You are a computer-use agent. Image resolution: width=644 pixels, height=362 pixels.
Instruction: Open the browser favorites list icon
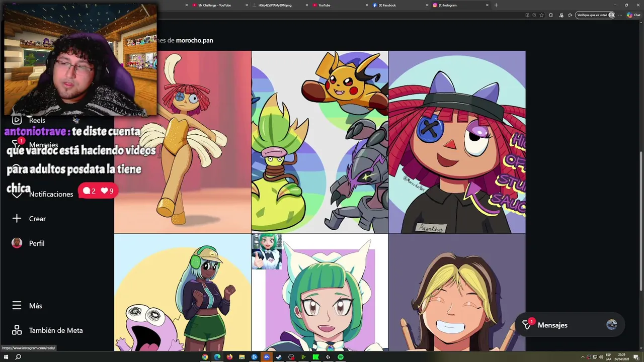pos(570,15)
